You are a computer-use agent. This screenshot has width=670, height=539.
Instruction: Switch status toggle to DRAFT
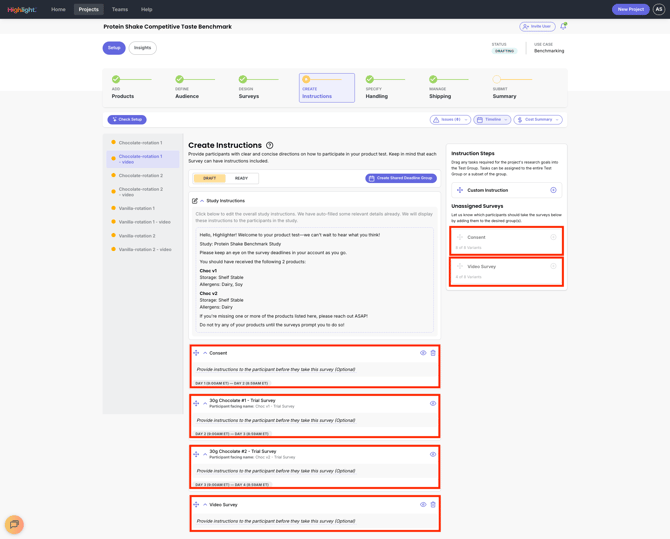click(209, 178)
